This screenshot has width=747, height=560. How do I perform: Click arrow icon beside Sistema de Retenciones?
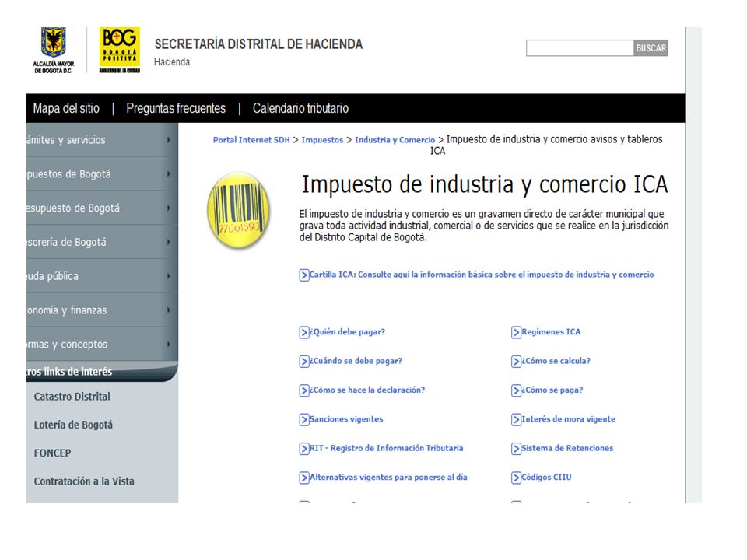(x=516, y=449)
